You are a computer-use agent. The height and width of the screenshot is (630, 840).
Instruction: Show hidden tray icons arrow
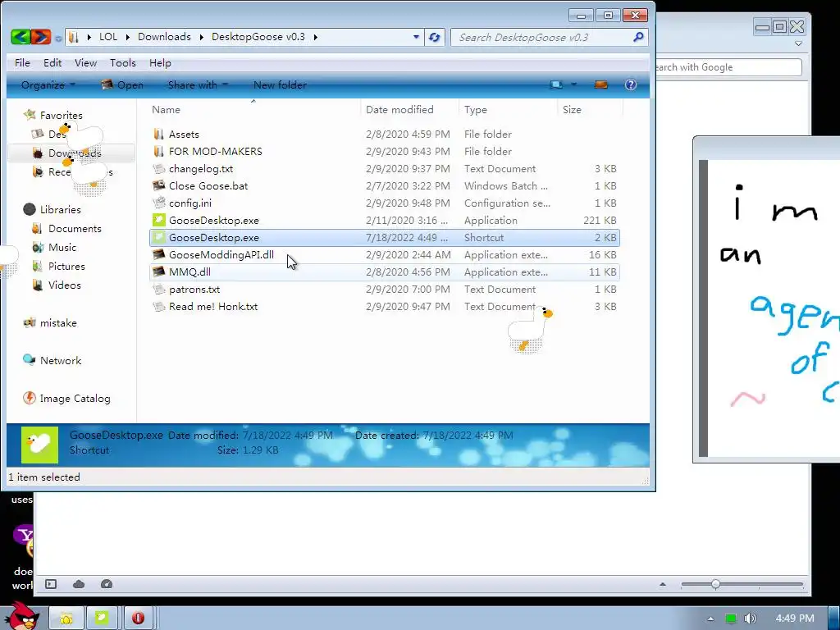click(710, 619)
